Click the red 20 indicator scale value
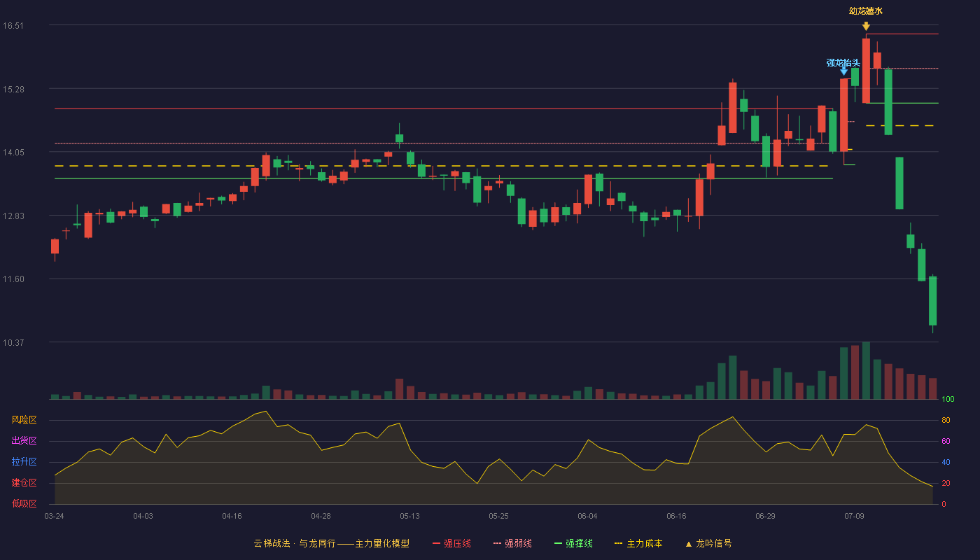The width and height of the screenshot is (980, 560). click(x=946, y=483)
